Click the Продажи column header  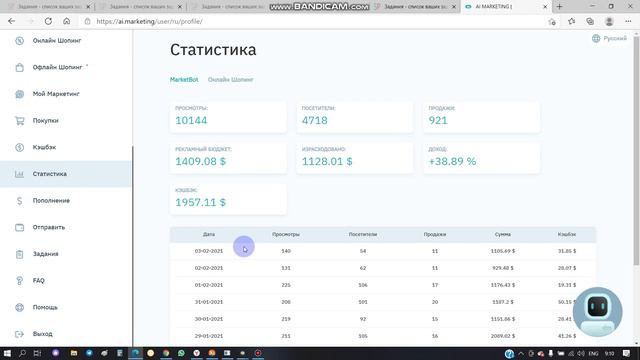(x=435, y=234)
